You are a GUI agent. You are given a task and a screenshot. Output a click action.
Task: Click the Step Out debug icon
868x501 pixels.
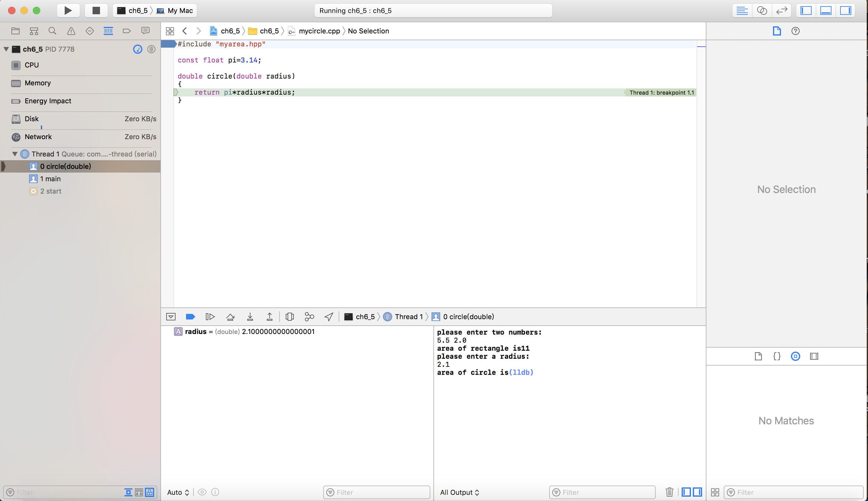pos(270,317)
